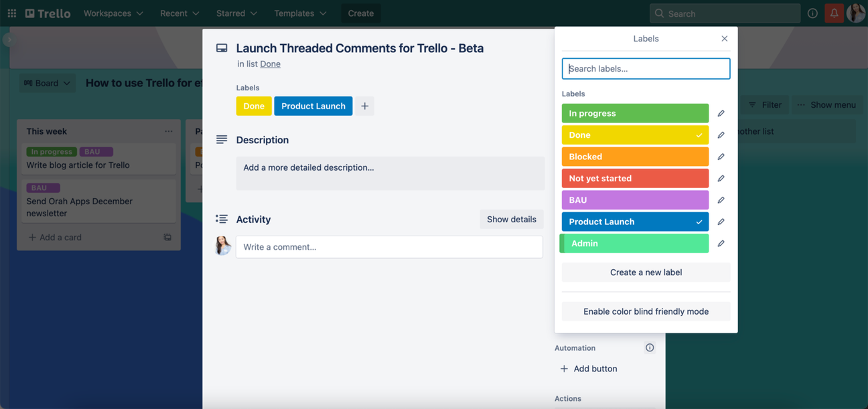868x409 pixels.
Task: Uncheck the Product Launch label
Action: (x=635, y=222)
